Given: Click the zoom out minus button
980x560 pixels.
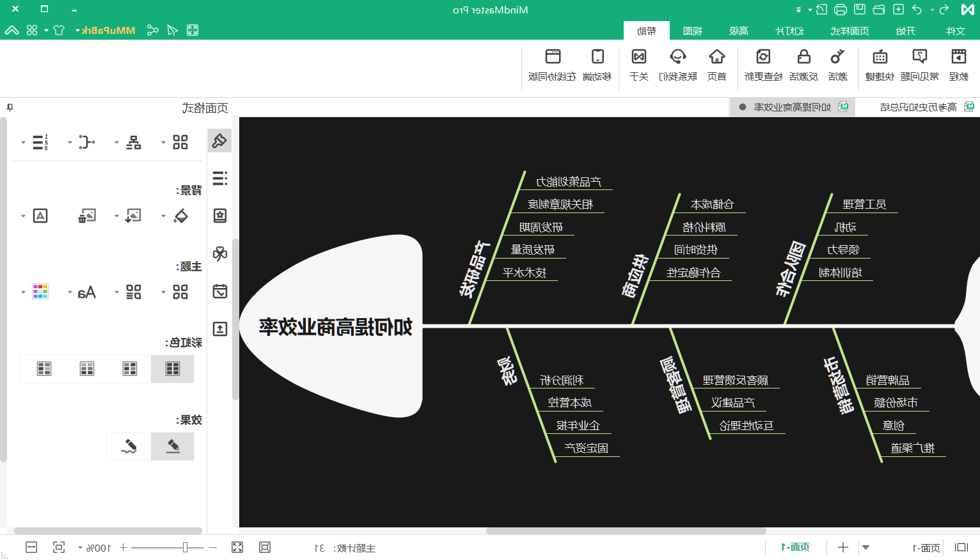Looking at the screenshot, I should click(213, 548).
